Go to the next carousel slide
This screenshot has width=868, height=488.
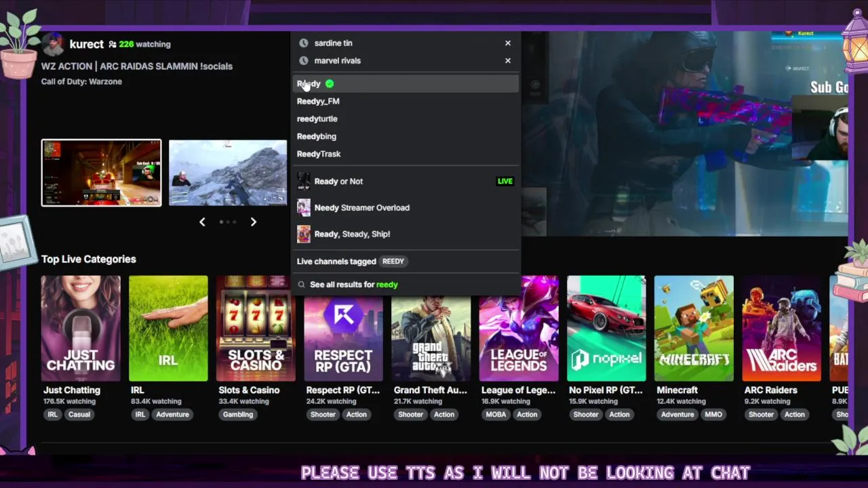click(x=254, y=222)
